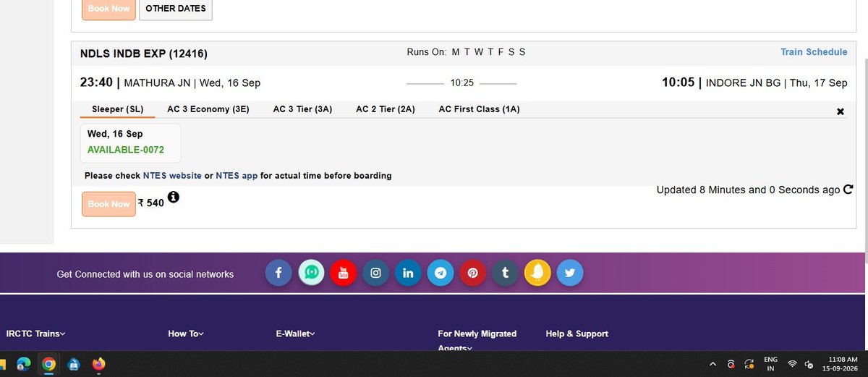Open the Train Schedule link

(x=814, y=52)
